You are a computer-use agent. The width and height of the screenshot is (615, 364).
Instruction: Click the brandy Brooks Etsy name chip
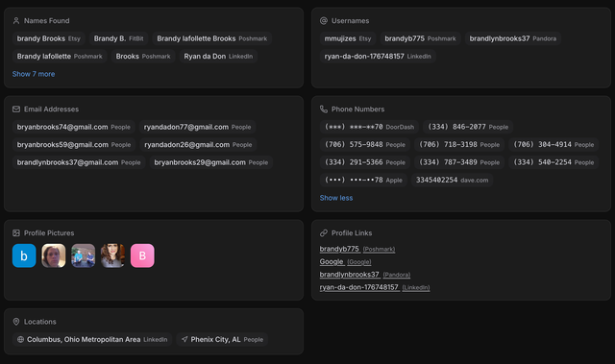49,38
